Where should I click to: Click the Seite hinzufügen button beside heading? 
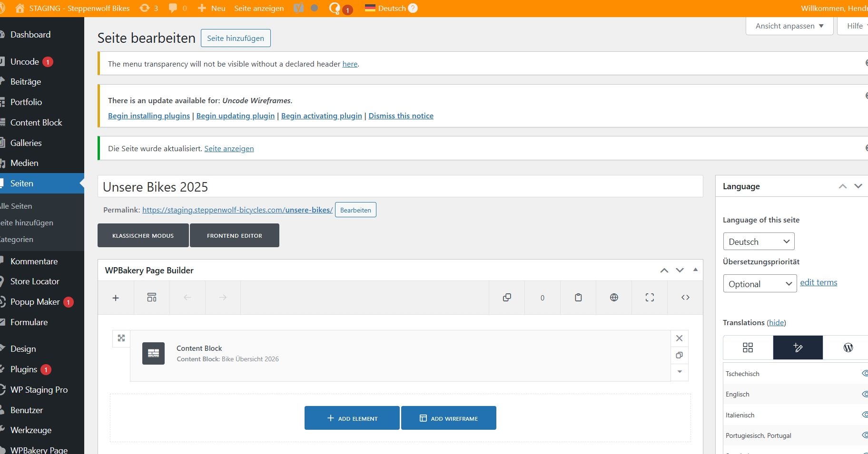pyautogui.click(x=236, y=38)
